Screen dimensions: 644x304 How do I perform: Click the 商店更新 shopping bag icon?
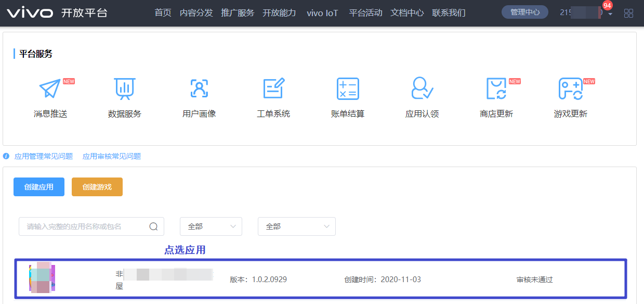496,89
